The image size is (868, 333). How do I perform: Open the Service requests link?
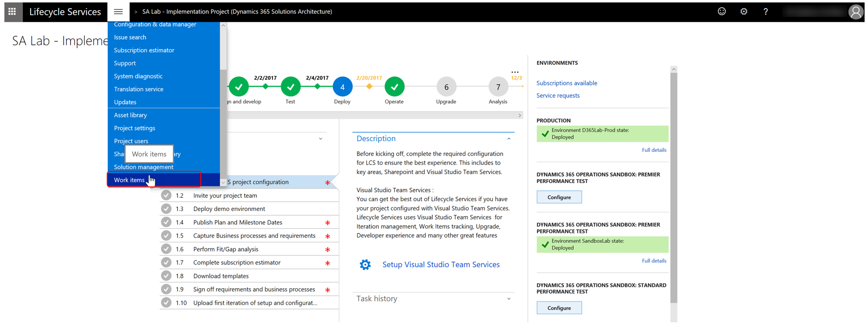point(558,95)
